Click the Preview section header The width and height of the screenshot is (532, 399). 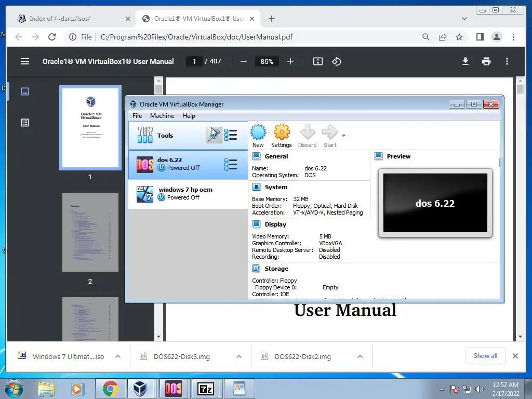coord(398,156)
